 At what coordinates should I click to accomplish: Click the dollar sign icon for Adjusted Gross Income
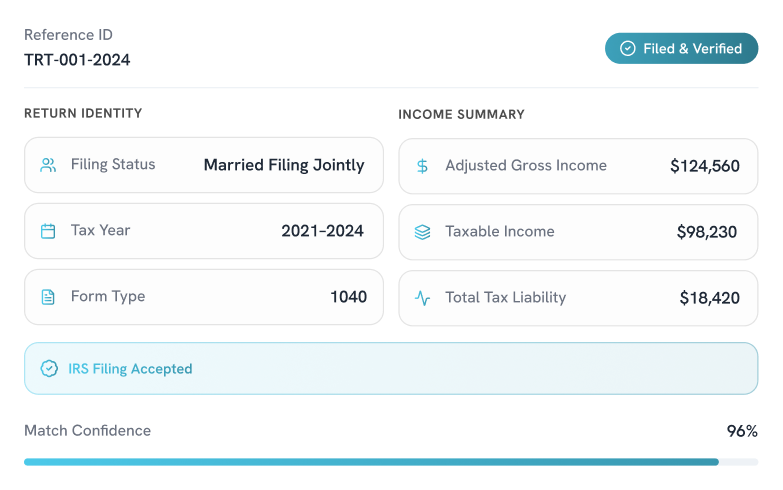coord(422,166)
